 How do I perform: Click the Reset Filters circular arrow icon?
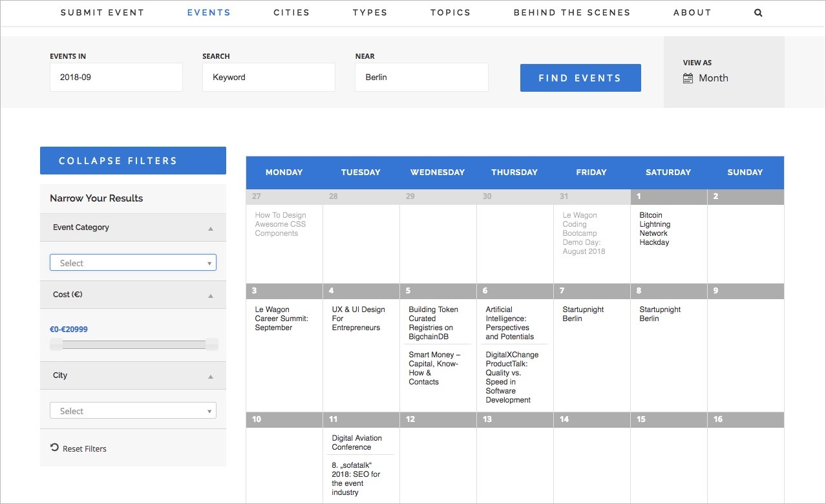pos(54,448)
